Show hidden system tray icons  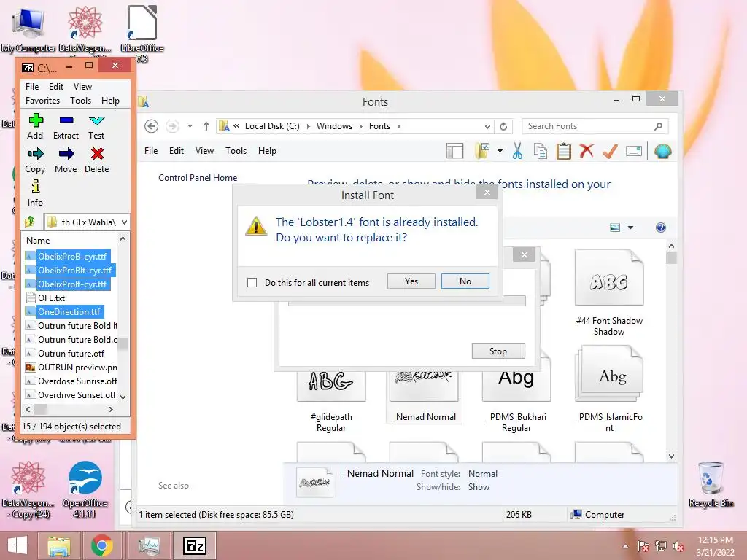point(625,546)
